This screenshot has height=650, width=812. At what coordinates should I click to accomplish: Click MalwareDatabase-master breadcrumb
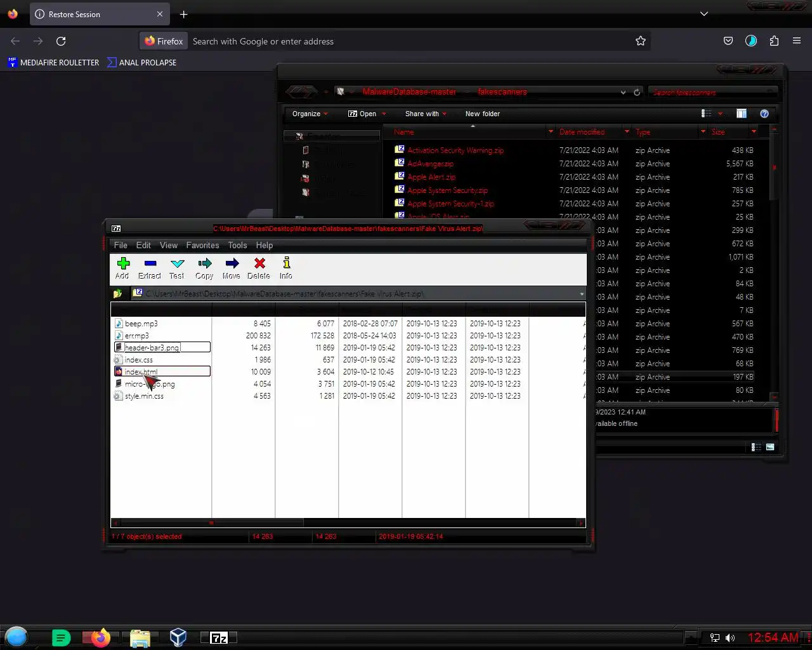[409, 91]
